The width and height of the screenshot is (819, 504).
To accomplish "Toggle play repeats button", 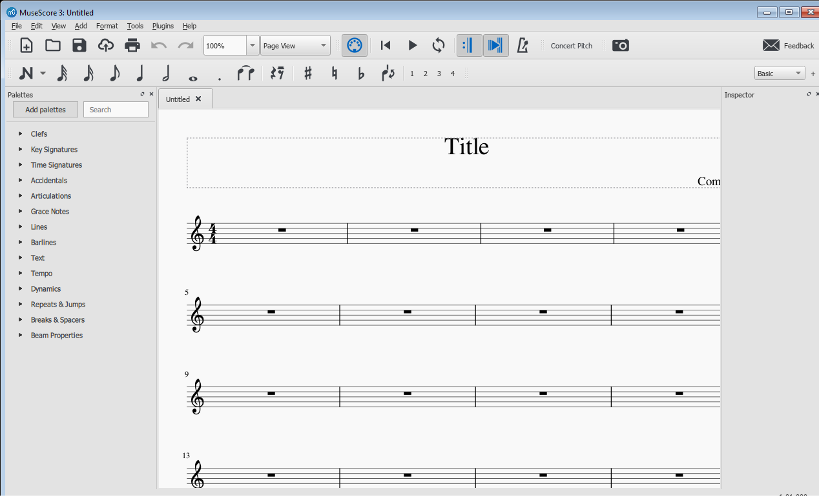I will tap(469, 45).
